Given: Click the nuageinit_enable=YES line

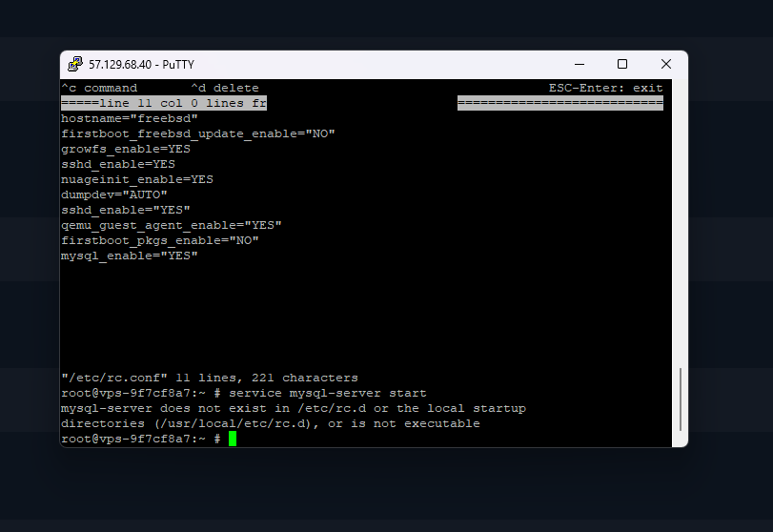Looking at the screenshot, I should (137, 179).
